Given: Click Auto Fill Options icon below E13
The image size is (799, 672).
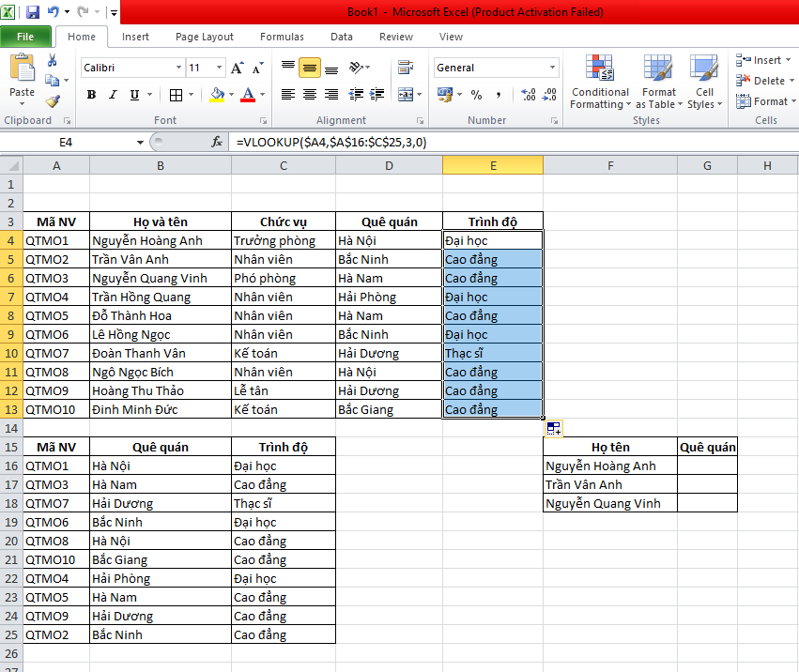Looking at the screenshot, I should (554, 429).
